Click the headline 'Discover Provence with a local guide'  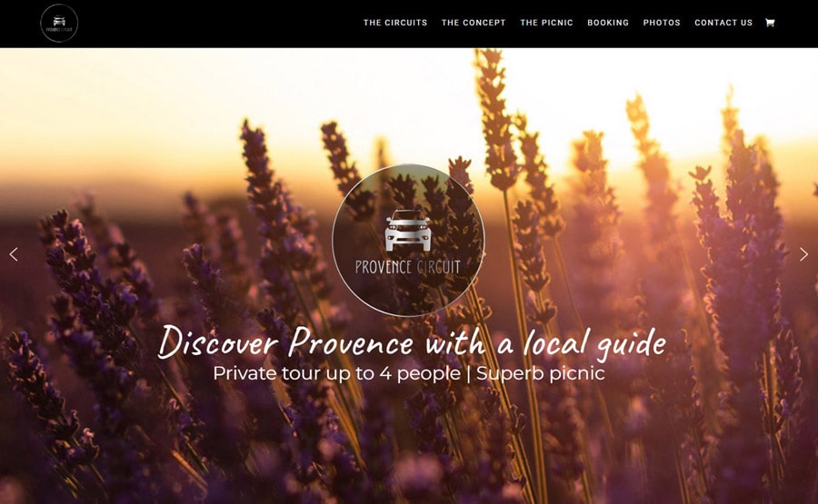(x=412, y=342)
